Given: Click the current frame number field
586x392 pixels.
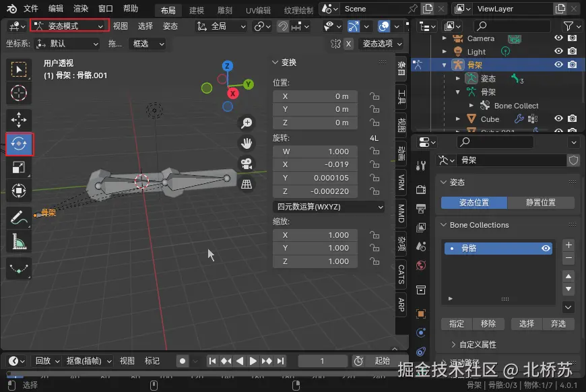Looking at the screenshot, I should 322,361.
